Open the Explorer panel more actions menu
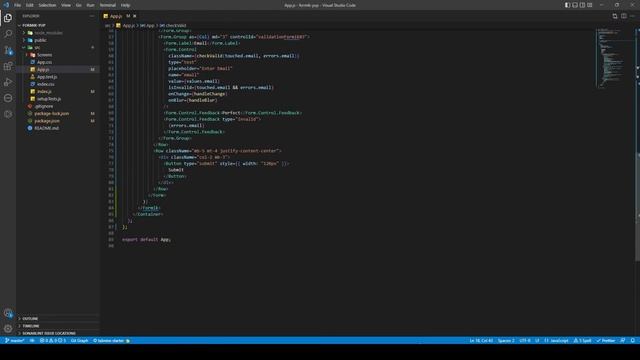 pyautogui.click(x=92, y=16)
